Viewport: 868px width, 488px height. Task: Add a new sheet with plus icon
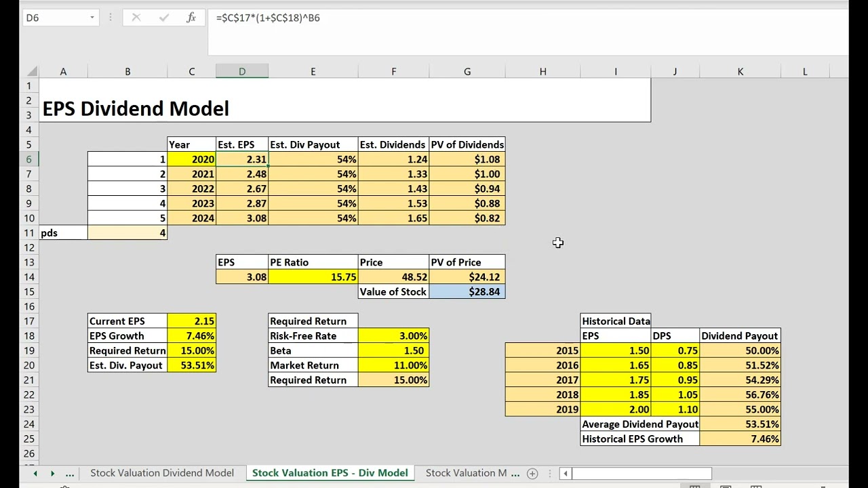(532, 473)
